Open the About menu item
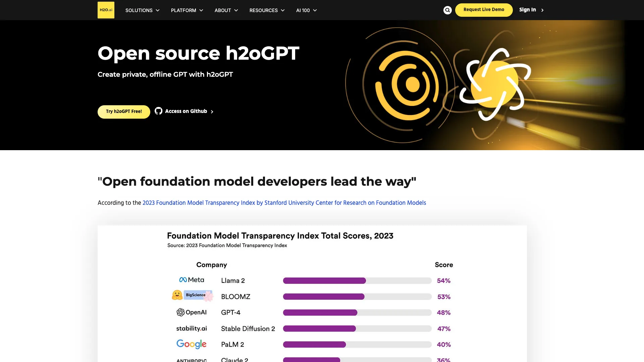 [x=223, y=10]
